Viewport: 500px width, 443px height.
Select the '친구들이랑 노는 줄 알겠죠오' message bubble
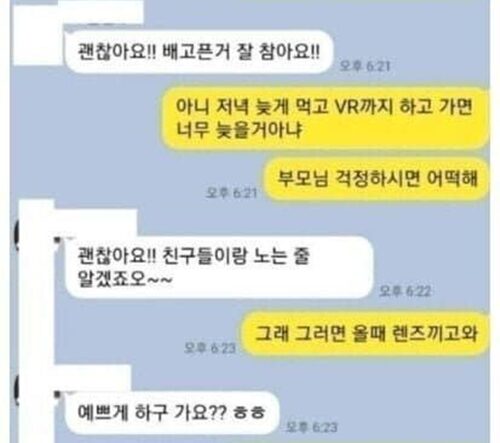point(219,267)
